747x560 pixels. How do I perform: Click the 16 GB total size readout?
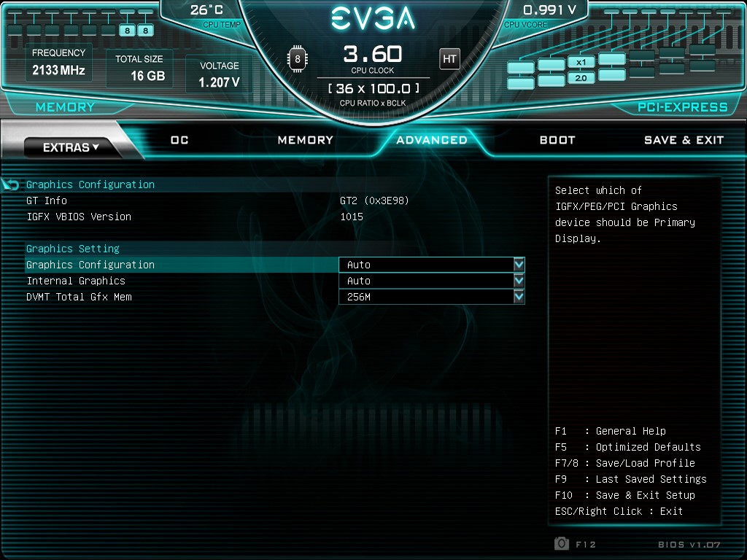pyautogui.click(x=147, y=76)
